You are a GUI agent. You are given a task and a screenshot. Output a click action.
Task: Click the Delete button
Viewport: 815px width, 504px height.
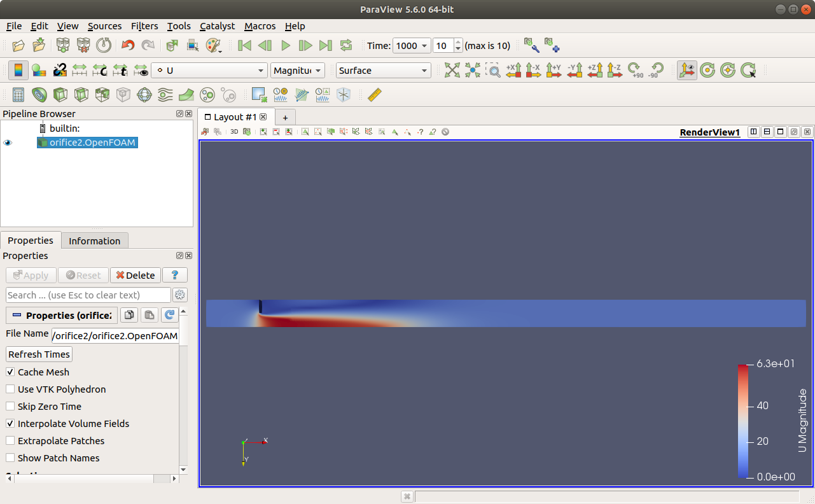(x=135, y=276)
